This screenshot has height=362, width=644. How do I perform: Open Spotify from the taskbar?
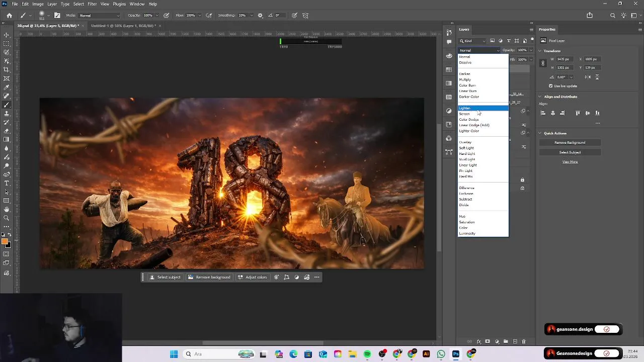coord(367,354)
